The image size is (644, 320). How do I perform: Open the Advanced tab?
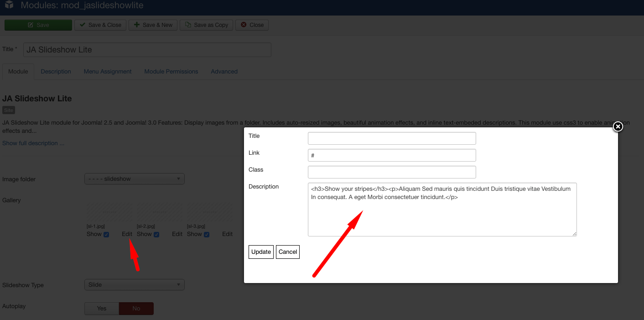pyautogui.click(x=224, y=72)
